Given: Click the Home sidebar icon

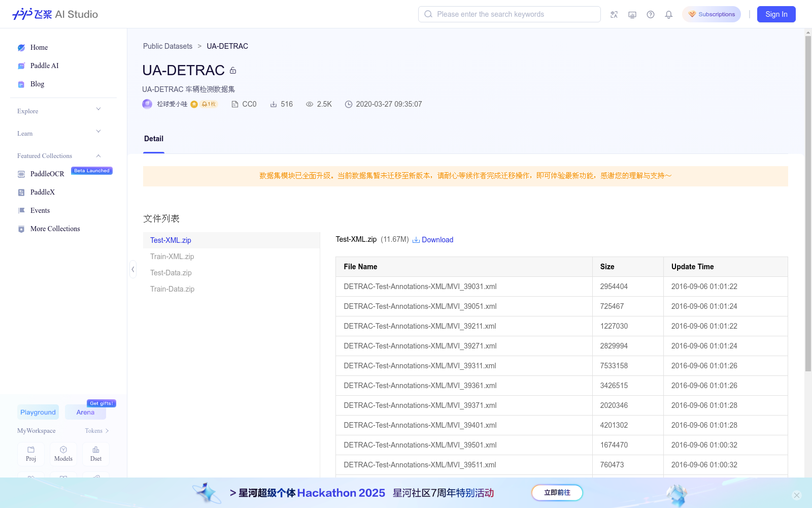Looking at the screenshot, I should (21, 48).
